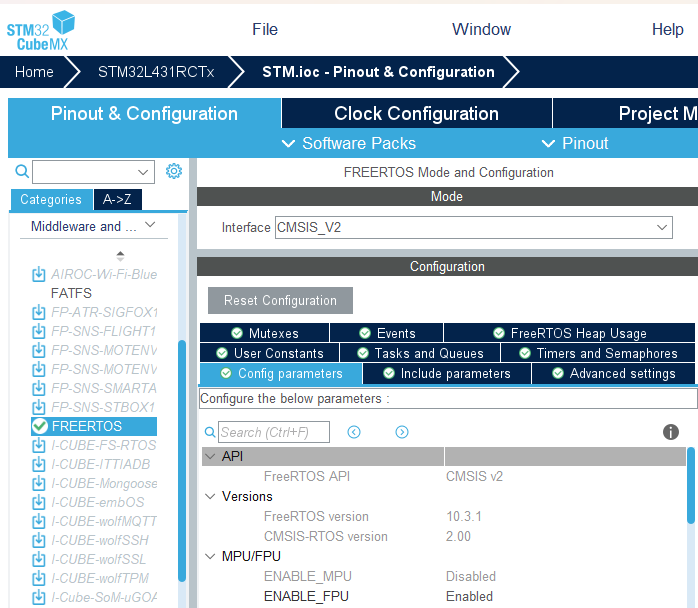The height and width of the screenshot is (608, 698).
Task: Show parameter info with the i icon
Action: tap(670, 432)
